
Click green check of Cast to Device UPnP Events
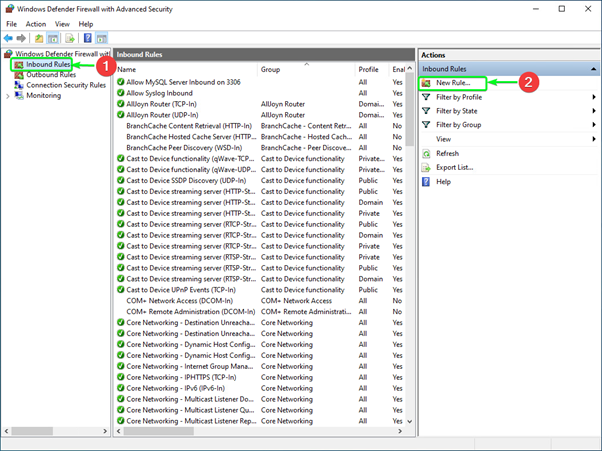click(x=121, y=290)
